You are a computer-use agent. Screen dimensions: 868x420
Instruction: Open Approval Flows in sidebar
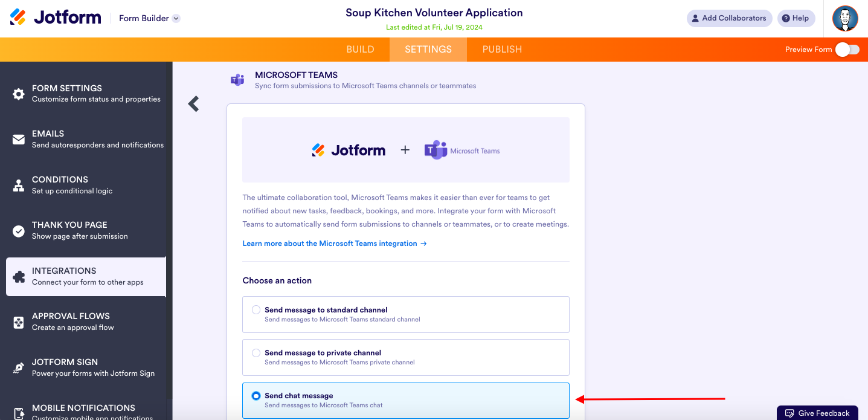tap(86, 321)
